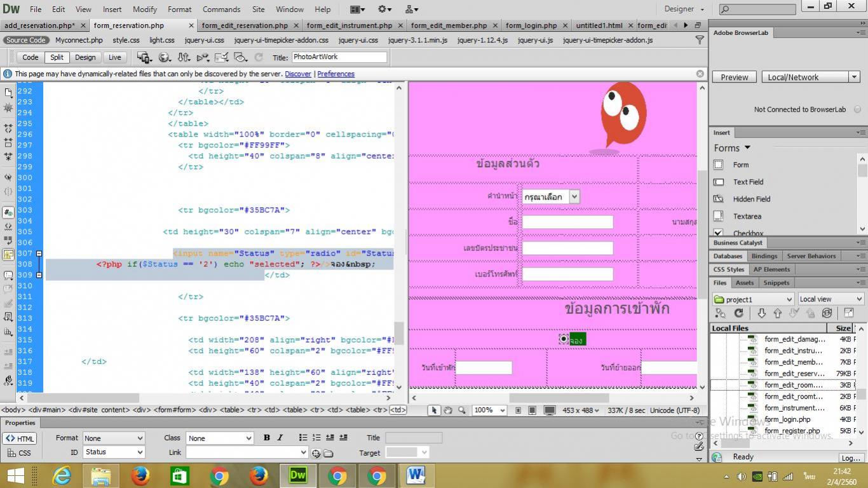
Task: Open the Preview in browser globe icon
Action: (165, 57)
